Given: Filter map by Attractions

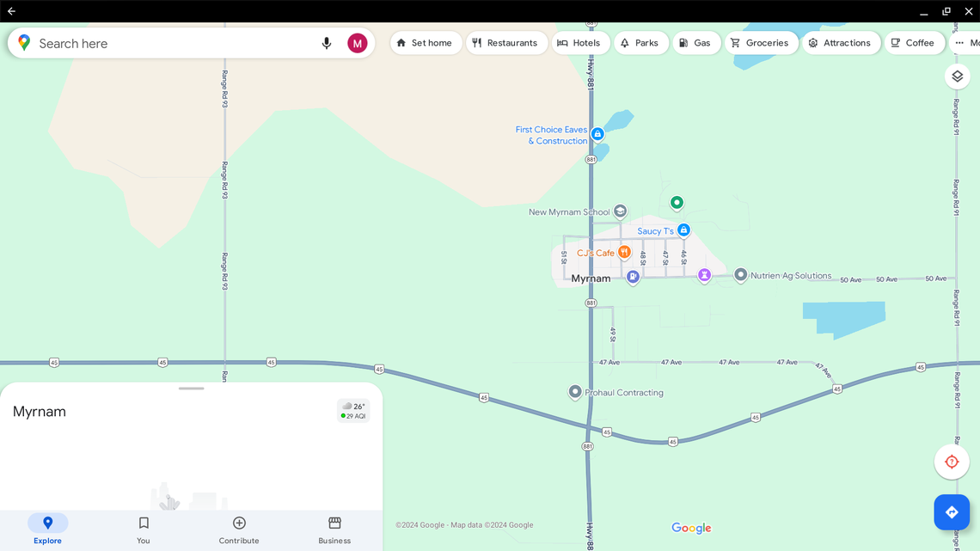Looking at the screenshot, I should 841,43.
